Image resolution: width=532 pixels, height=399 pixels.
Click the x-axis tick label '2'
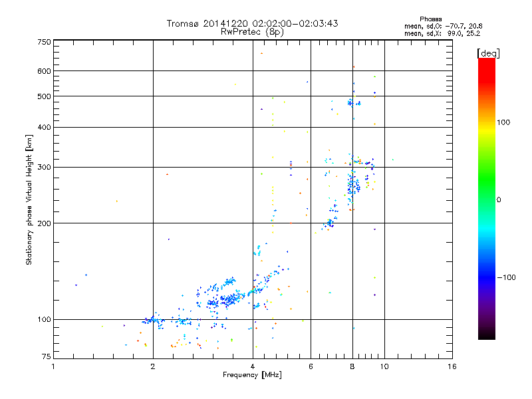point(153,366)
